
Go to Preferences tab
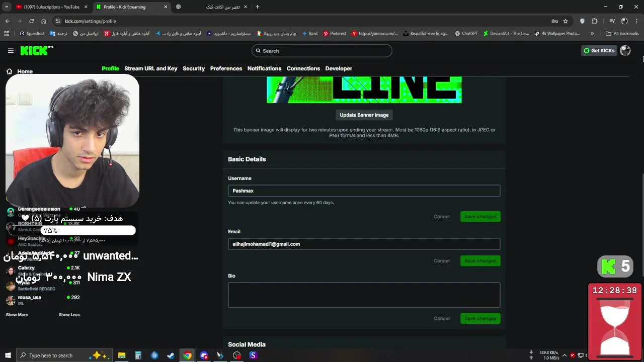(226, 68)
